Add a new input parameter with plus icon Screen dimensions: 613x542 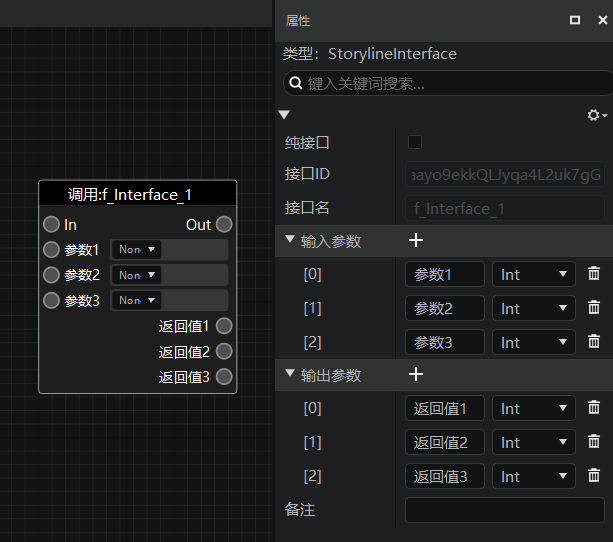pyautogui.click(x=416, y=240)
